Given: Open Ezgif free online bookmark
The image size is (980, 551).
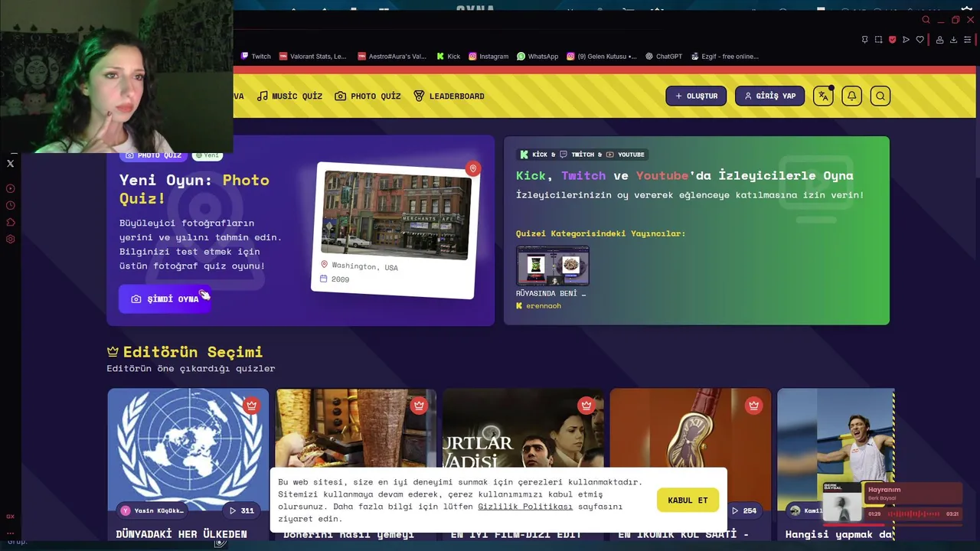Looking at the screenshot, I should point(724,56).
